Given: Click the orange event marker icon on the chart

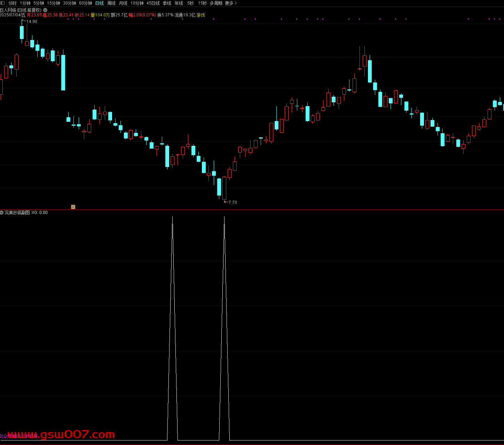Looking at the screenshot, I should (x=73, y=207).
